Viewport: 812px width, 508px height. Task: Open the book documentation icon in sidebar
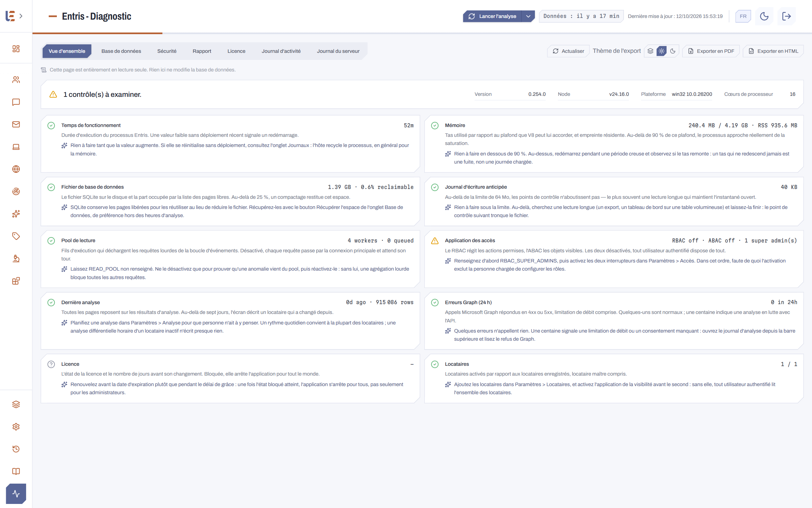[x=16, y=471]
